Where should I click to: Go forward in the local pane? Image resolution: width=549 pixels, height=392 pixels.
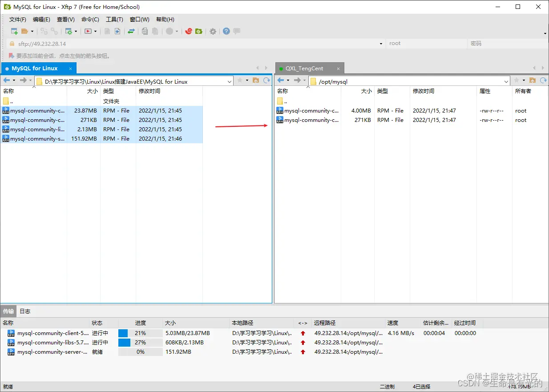(23, 80)
